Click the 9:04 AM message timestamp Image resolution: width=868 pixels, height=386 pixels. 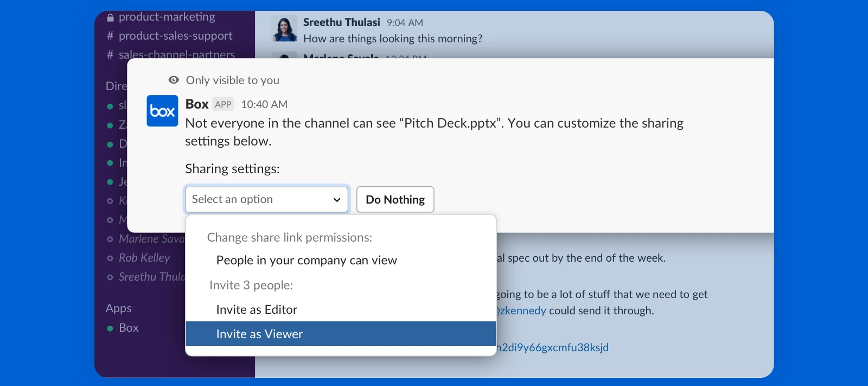point(405,23)
